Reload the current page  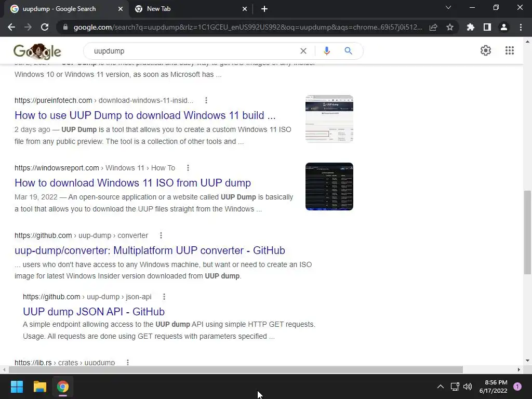pos(45,27)
